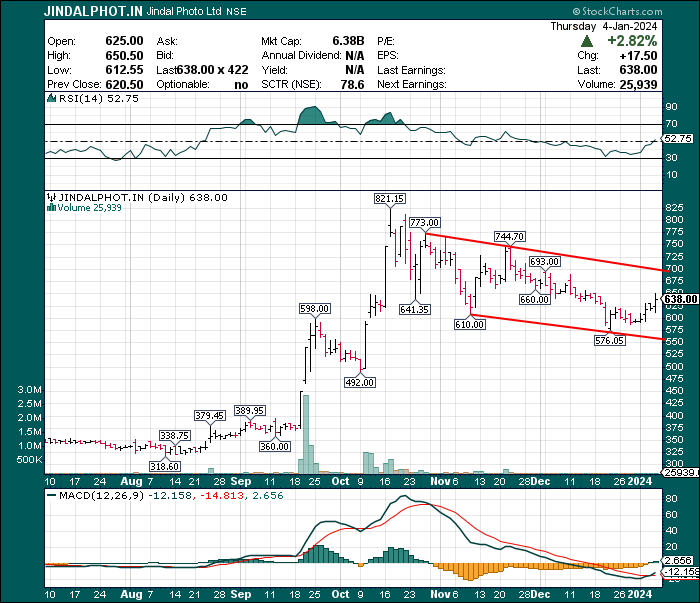The width and height of the screenshot is (700, 603).
Task: Click the 773.00 price label
Action: pyautogui.click(x=425, y=222)
